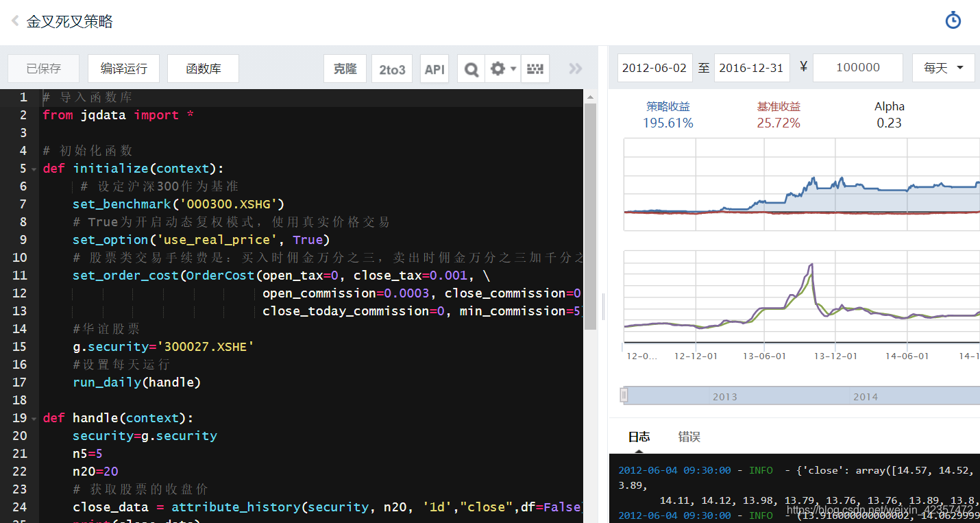
Task: Click the set_benchmark('000300.XSHG') code line
Action: (178, 204)
